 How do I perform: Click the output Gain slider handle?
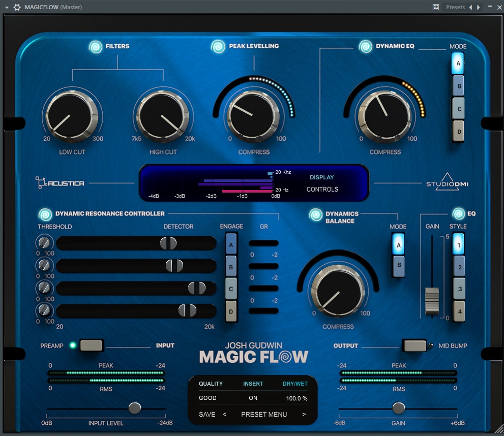(399, 408)
